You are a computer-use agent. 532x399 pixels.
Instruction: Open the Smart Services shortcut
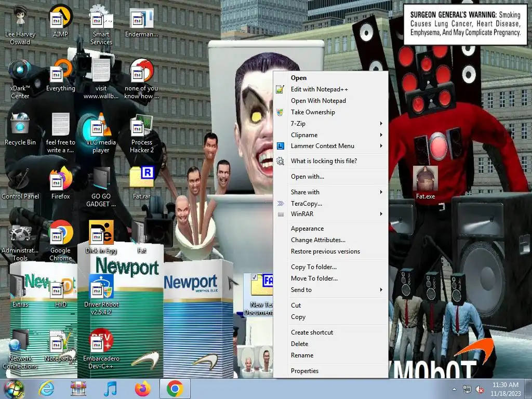(x=101, y=25)
